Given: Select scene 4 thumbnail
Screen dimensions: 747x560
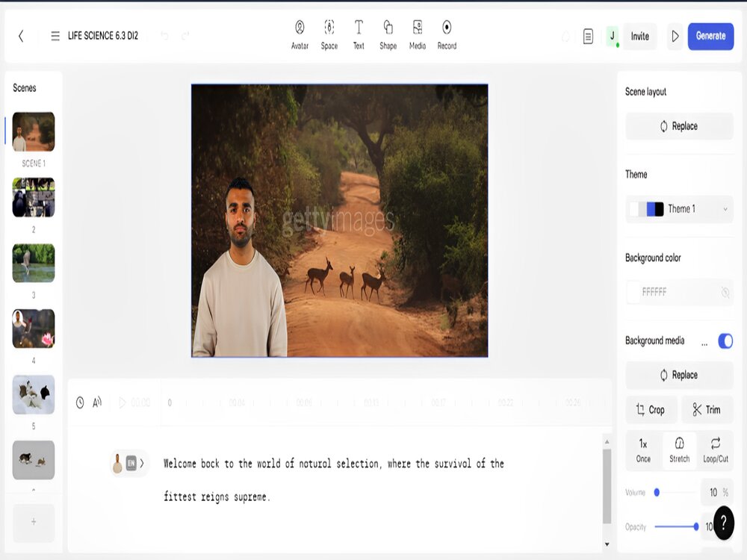Looking at the screenshot, I should (34, 329).
